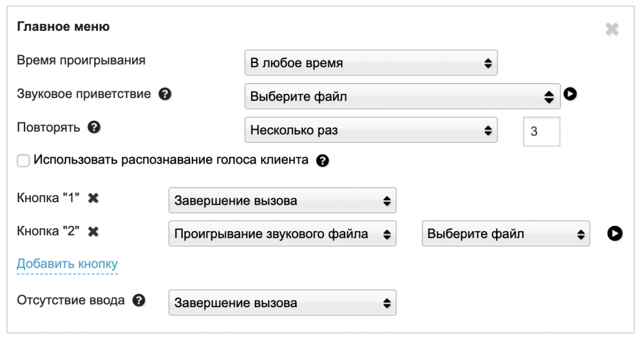The image size is (644, 338).
Task: Open help for voice recognition option
Action: [x=323, y=161]
